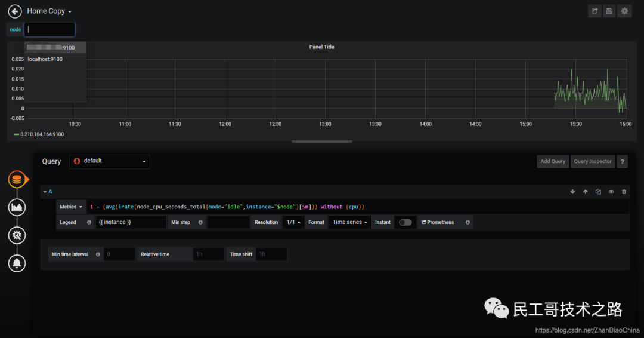Open the Alert tab bell icon
The width and height of the screenshot is (644, 338).
[17, 263]
